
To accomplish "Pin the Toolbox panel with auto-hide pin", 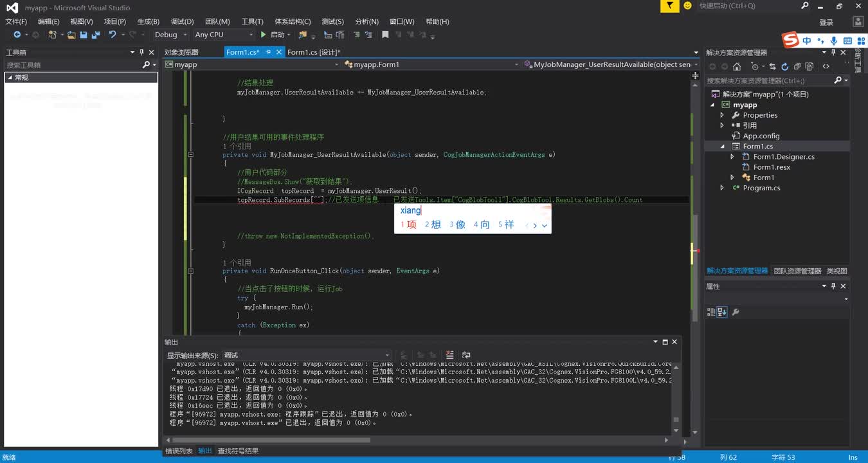I will tap(141, 52).
